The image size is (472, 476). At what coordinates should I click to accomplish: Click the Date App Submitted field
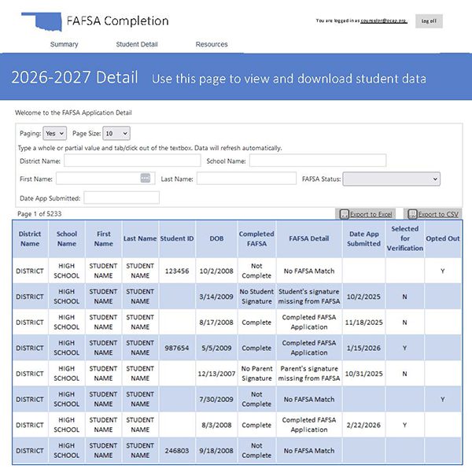pos(121,197)
